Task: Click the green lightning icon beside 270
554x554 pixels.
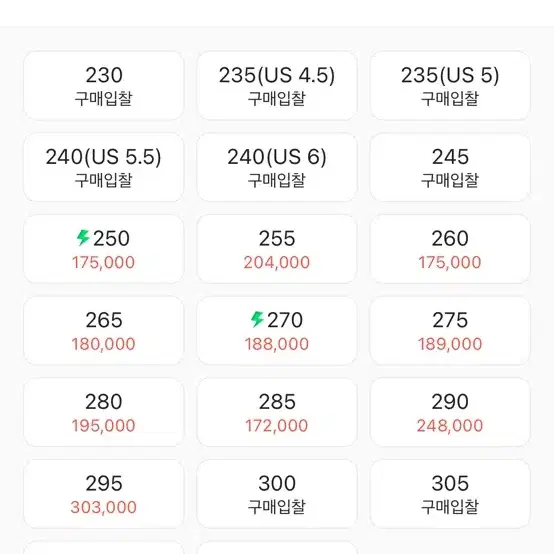Action: click(257, 319)
